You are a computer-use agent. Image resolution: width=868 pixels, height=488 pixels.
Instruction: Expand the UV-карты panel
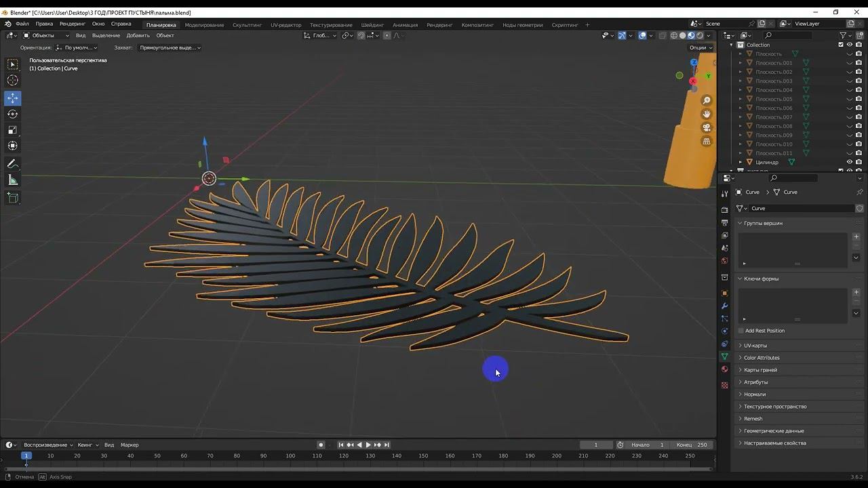[x=755, y=346]
